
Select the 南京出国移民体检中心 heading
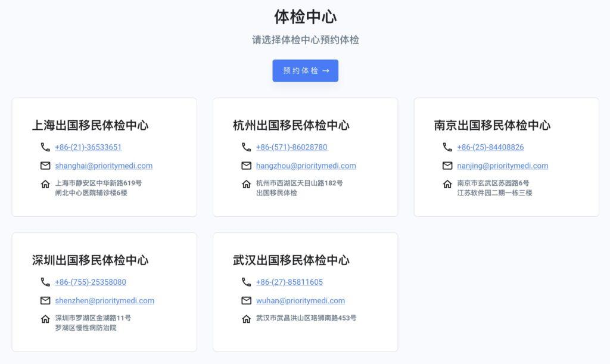coord(492,125)
